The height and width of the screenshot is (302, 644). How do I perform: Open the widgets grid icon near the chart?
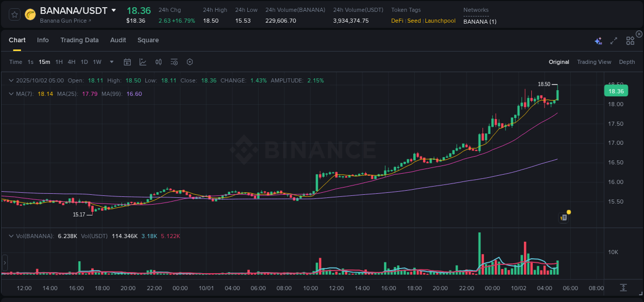tap(630, 40)
